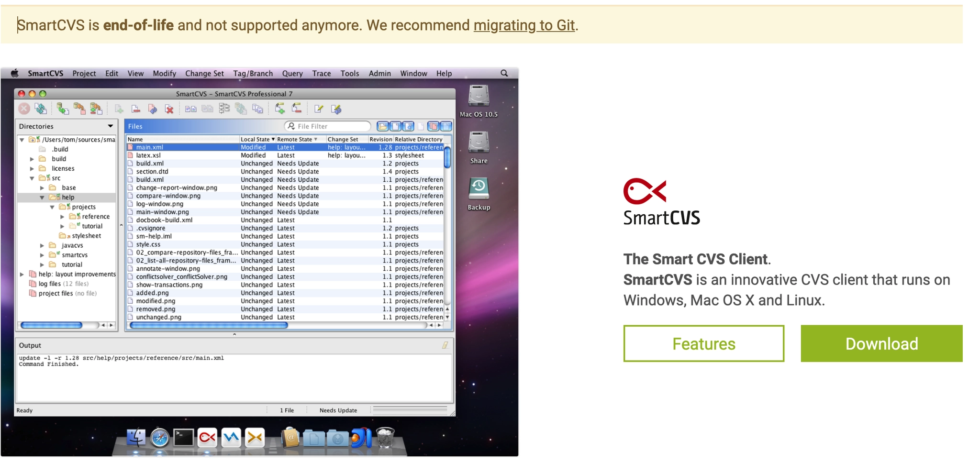Expand the licenses folder
The image size is (980, 462).
click(x=32, y=168)
